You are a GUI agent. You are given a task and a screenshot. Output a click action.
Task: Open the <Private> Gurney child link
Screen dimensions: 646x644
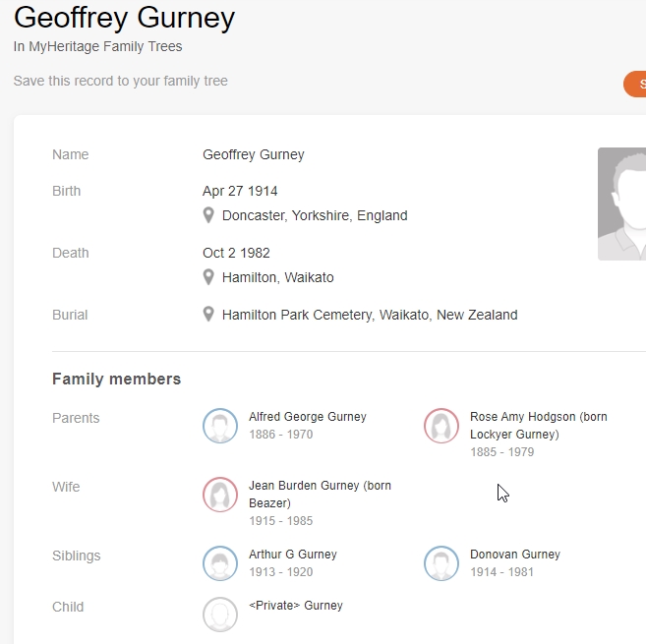click(296, 606)
